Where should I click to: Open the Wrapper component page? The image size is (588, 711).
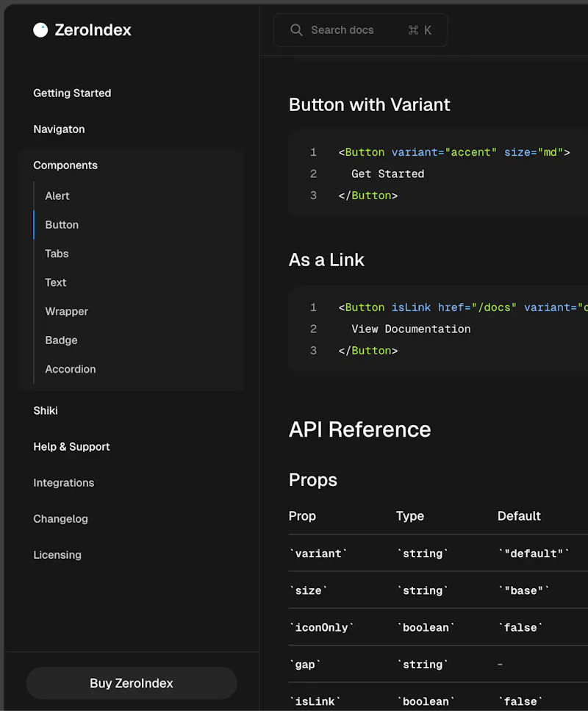(x=66, y=312)
